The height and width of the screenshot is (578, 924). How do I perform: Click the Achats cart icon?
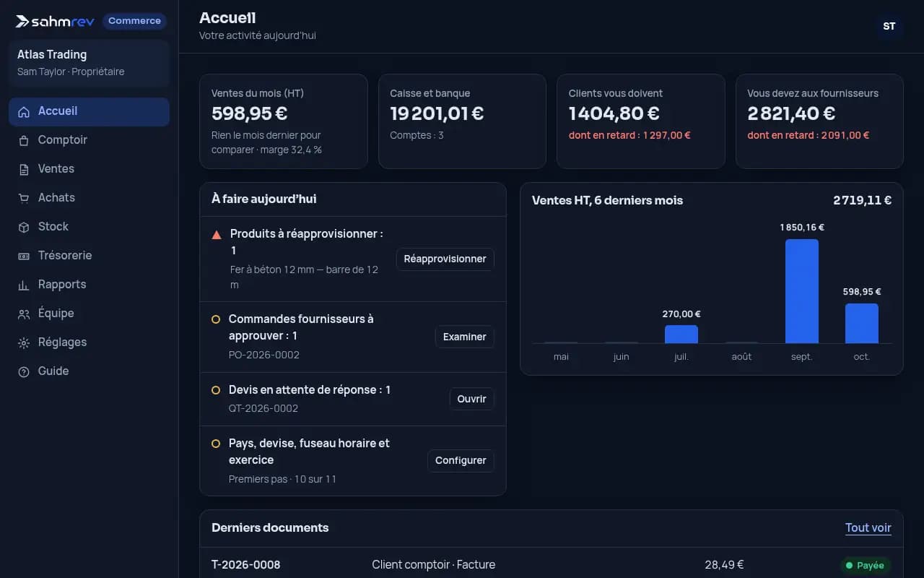(24, 199)
